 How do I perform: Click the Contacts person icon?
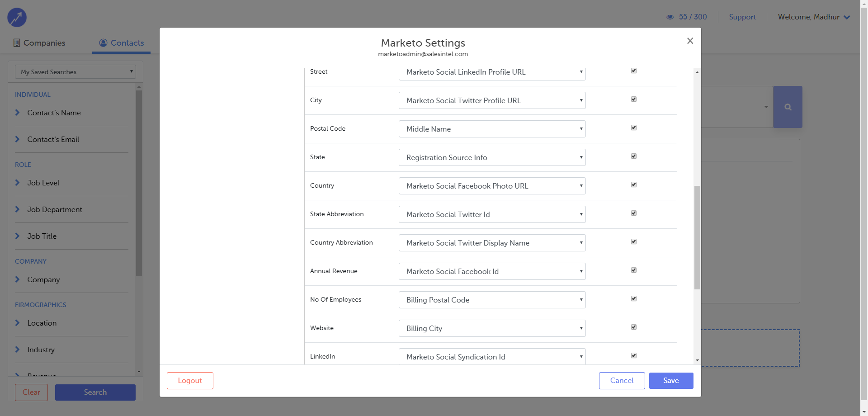pyautogui.click(x=103, y=43)
